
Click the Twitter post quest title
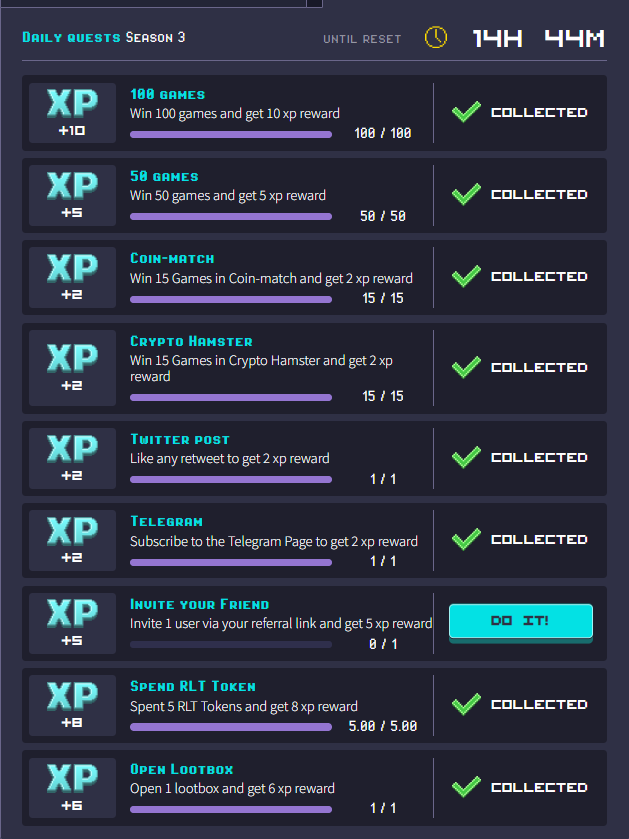click(180, 439)
